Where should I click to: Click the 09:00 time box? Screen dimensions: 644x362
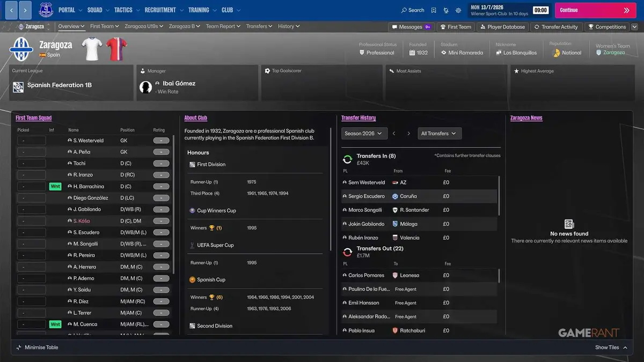coord(541,10)
